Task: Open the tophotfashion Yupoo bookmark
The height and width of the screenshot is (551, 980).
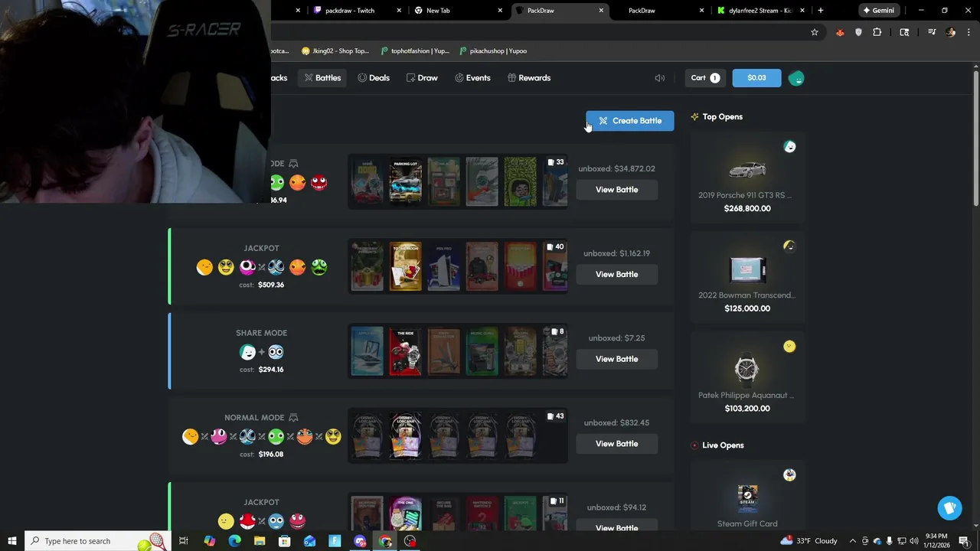Action: [x=415, y=51]
